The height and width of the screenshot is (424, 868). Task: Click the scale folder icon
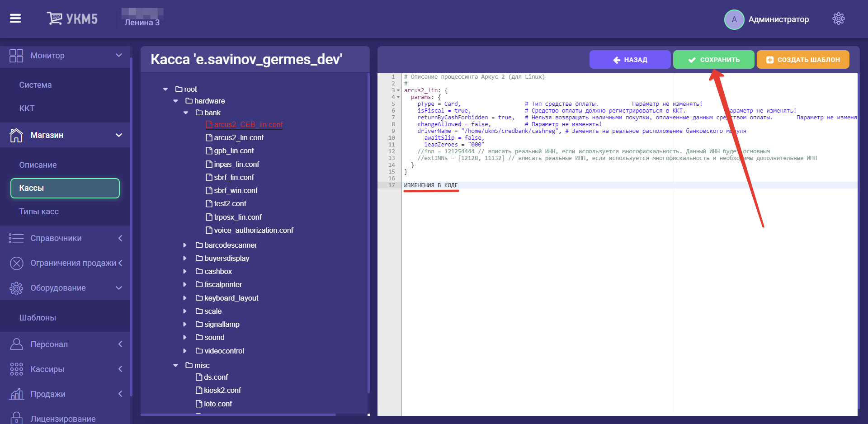pos(199,311)
